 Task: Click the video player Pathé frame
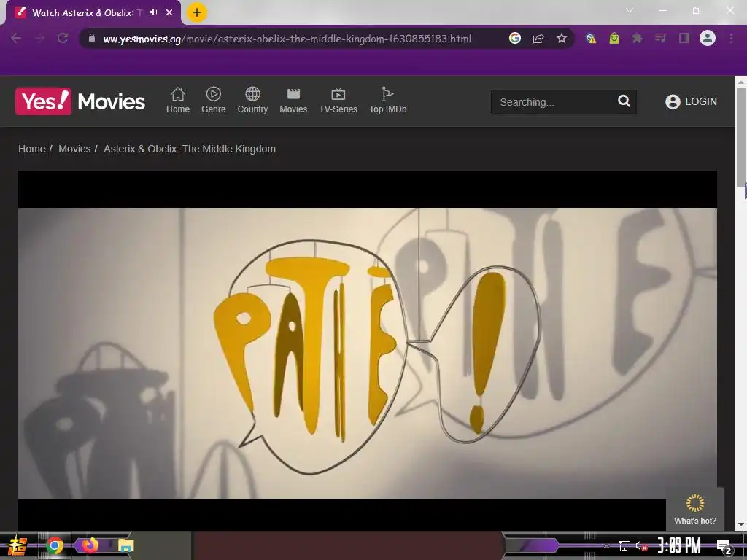[x=368, y=353]
